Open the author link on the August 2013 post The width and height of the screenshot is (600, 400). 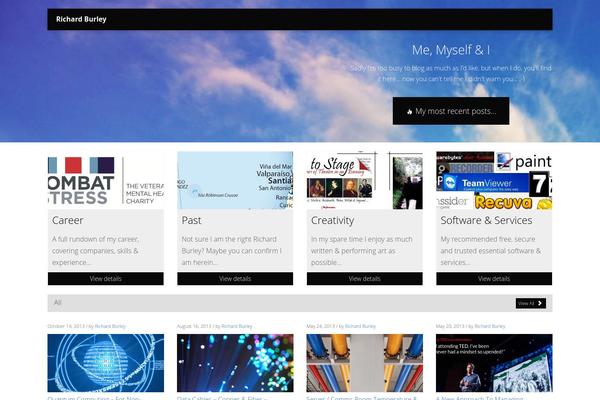click(x=237, y=326)
